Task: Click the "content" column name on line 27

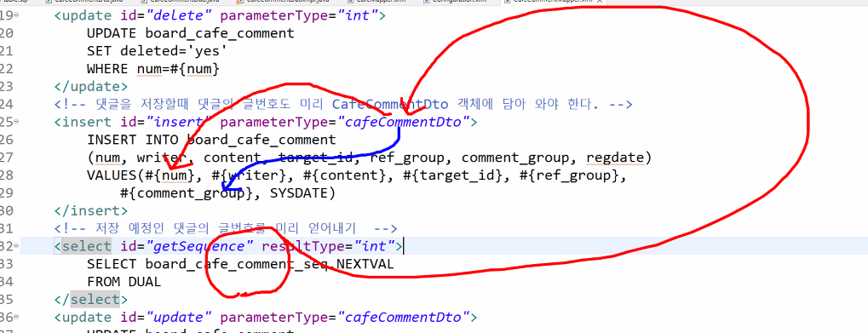Action: 232,158
